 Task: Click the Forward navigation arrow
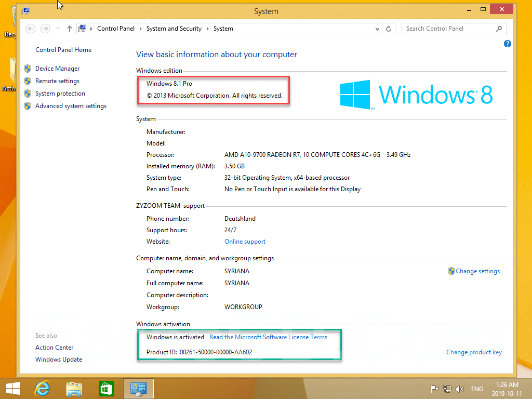pyautogui.click(x=45, y=29)
